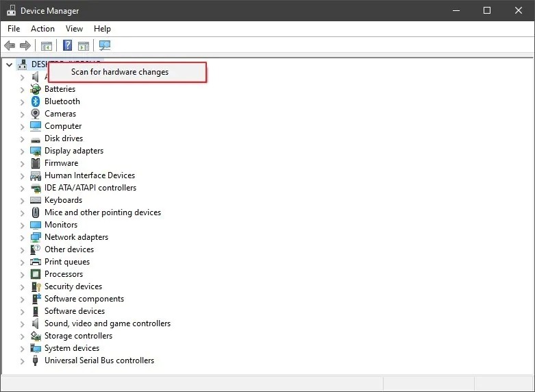Click the Computer monitor icon

click(36, 126)
